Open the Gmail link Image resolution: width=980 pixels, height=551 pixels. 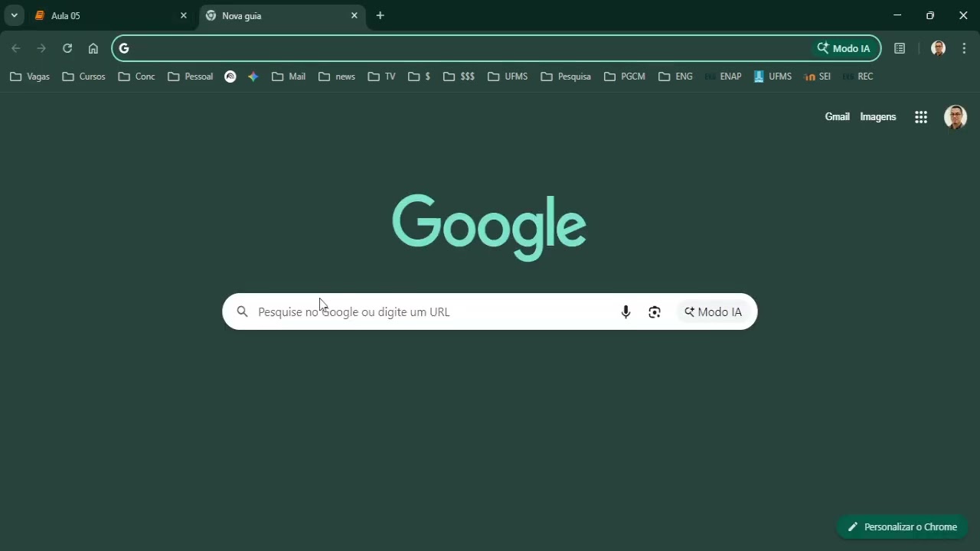tap(837, 117)
